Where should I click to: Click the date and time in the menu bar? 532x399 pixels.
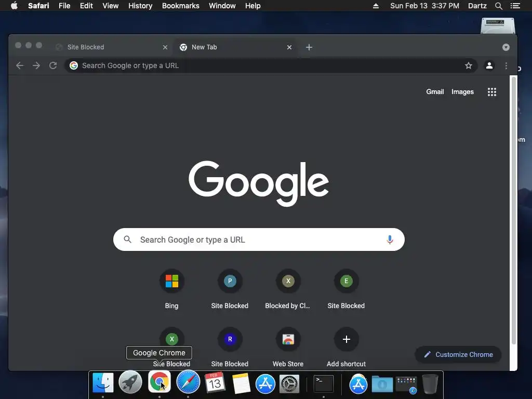click(424, 6)
